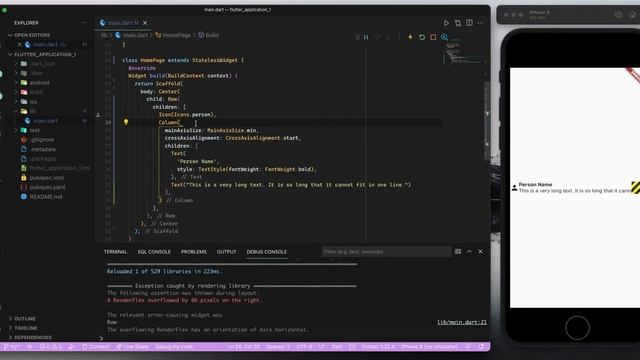The width and height of the screenshot is (640, 360).
Task: Switch to the SQL CONSOLE panel tab
Action: pos(154,252)
